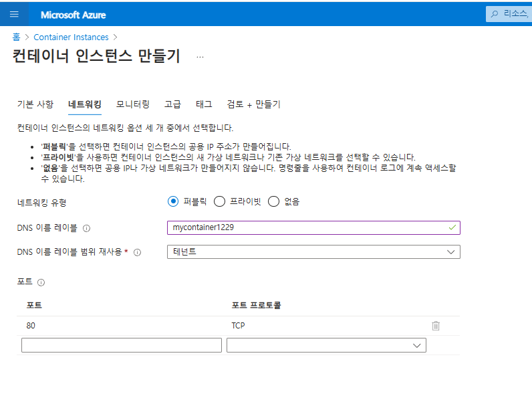532x396 pixels.
Task: Switch to the 태그 tab
Action: tap(204, 104)
